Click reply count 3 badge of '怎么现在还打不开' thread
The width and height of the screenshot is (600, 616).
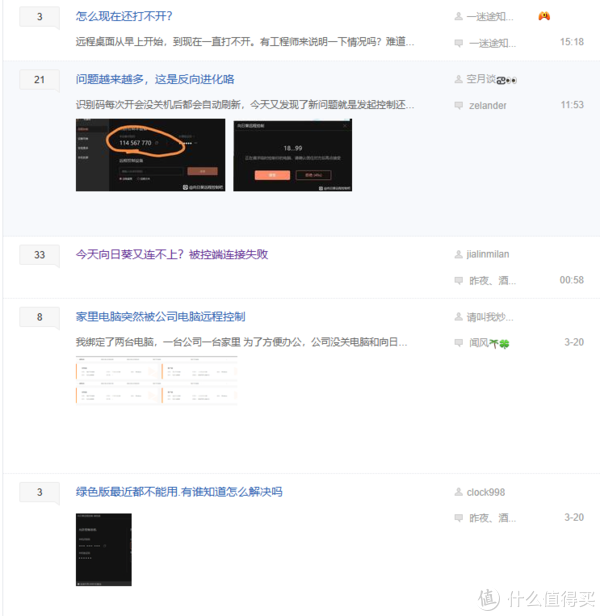(39, 16)
